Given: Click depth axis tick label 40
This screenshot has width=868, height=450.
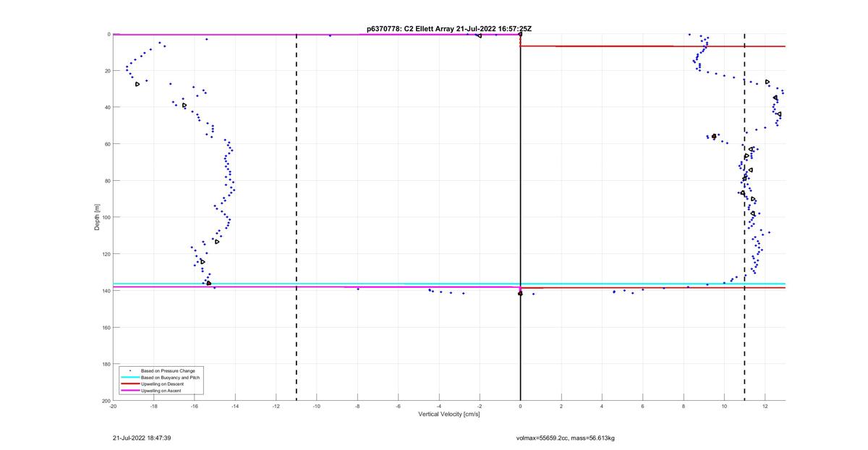Looking at the screenshot, I should pyautogui.click(x=107, y=107).
